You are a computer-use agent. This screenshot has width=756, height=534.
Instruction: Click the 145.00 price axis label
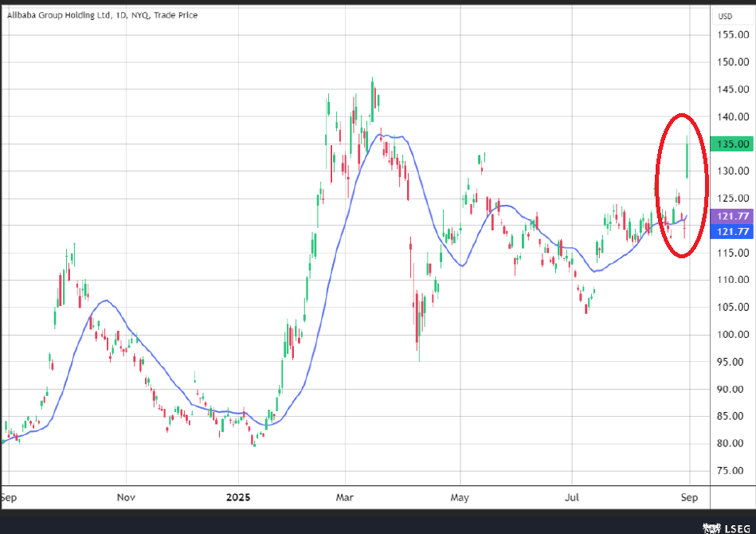pos(733,89)
